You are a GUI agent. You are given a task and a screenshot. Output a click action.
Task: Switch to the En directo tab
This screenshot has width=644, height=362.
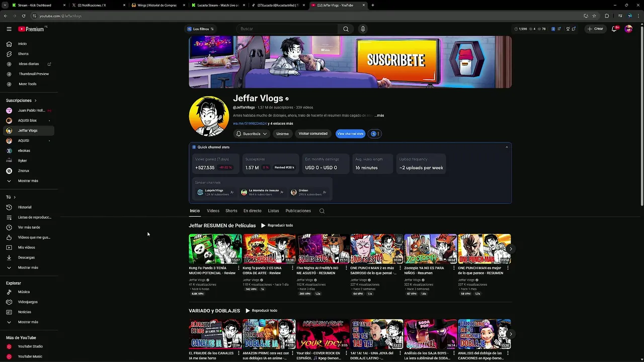point(253,211)
